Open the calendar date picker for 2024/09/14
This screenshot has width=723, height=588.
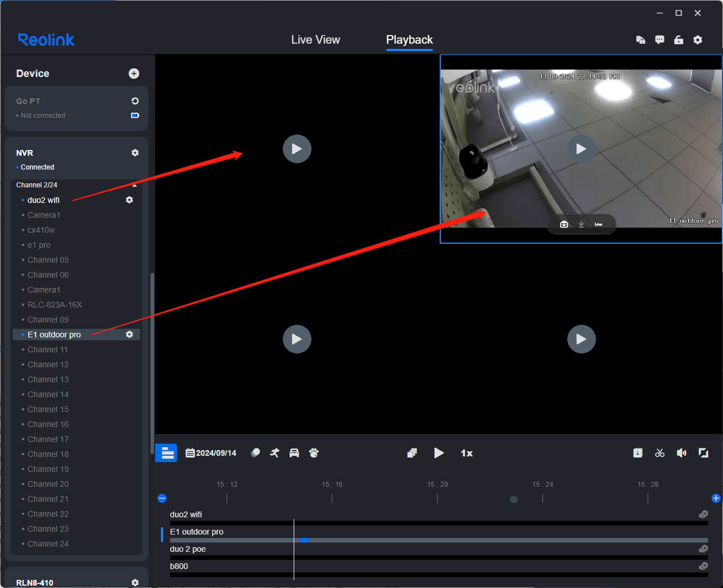[x=211, y=452]
